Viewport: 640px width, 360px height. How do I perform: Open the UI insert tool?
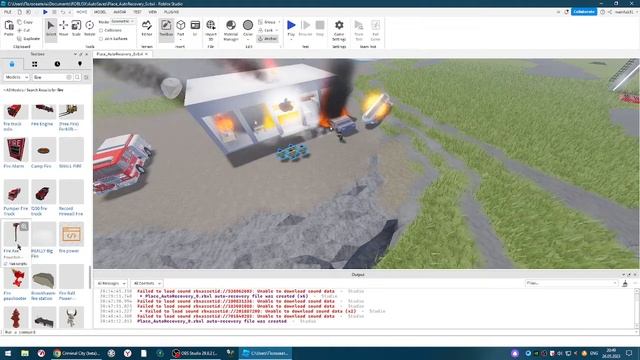pyautogui.click(x=195, y=29)
